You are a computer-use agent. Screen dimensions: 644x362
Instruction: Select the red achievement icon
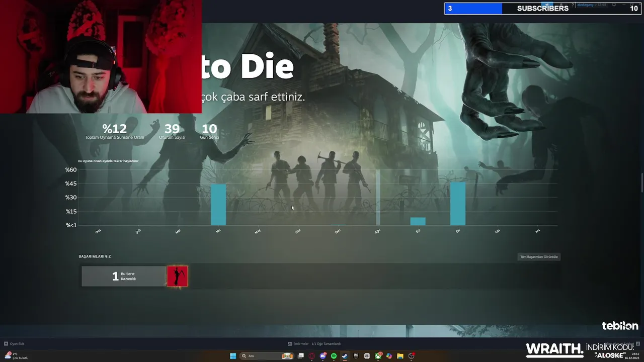coord(177,277)
